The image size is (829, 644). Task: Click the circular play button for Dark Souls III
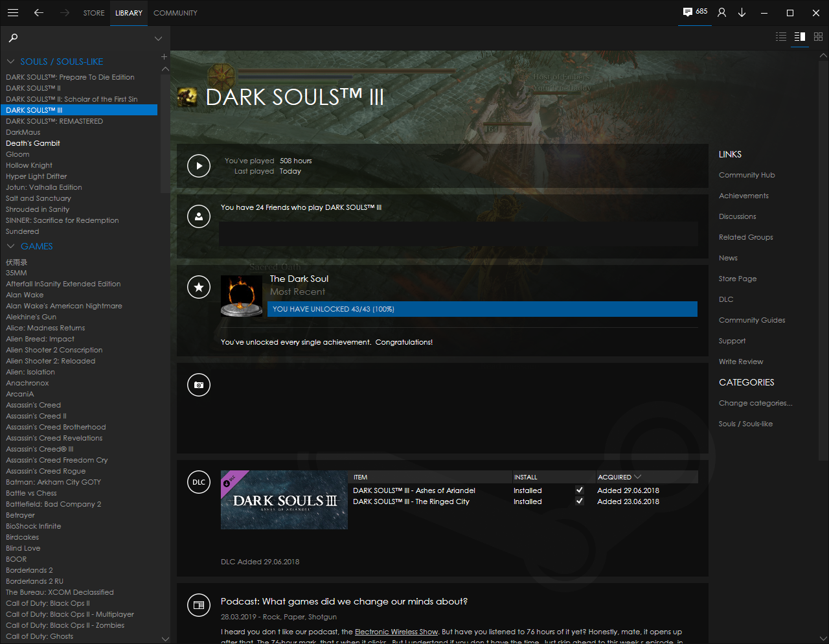click(x=199, y=166)
